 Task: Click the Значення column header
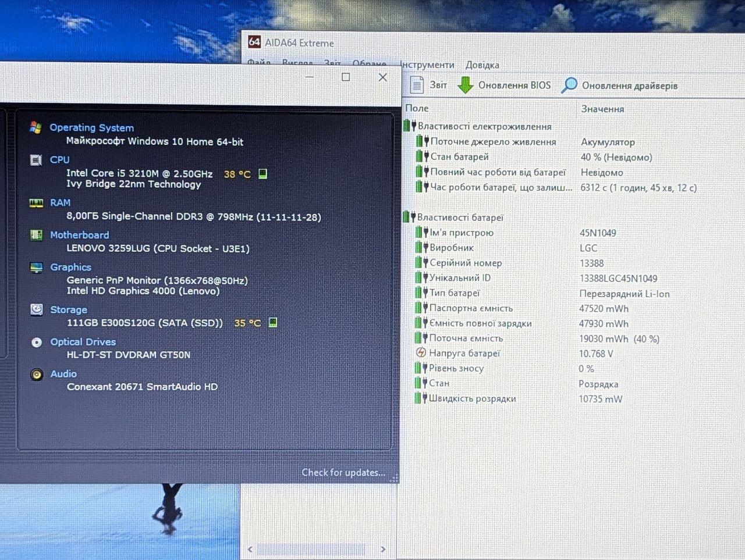point(602,109)
